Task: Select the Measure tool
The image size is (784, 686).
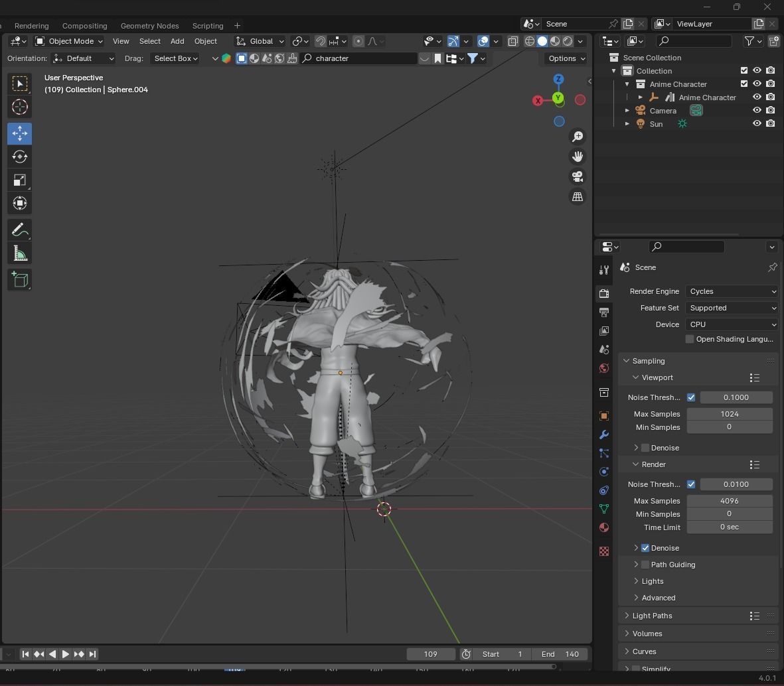Action: tap(19, 253)
